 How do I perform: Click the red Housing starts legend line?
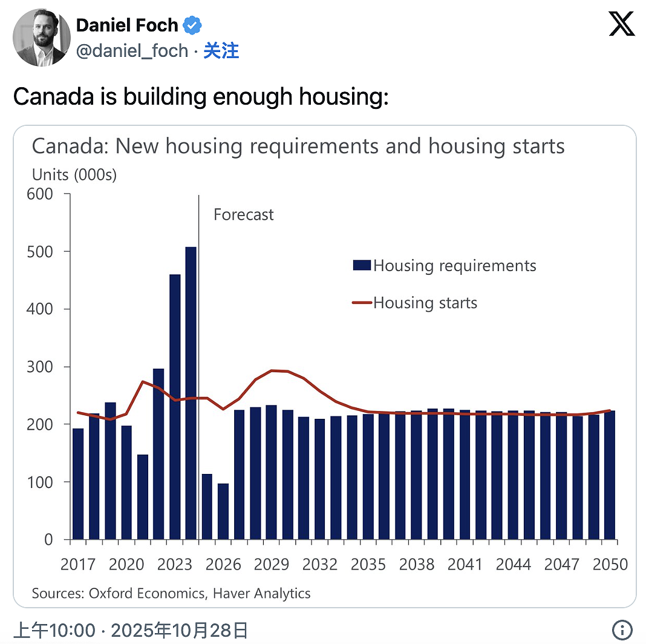362,303
